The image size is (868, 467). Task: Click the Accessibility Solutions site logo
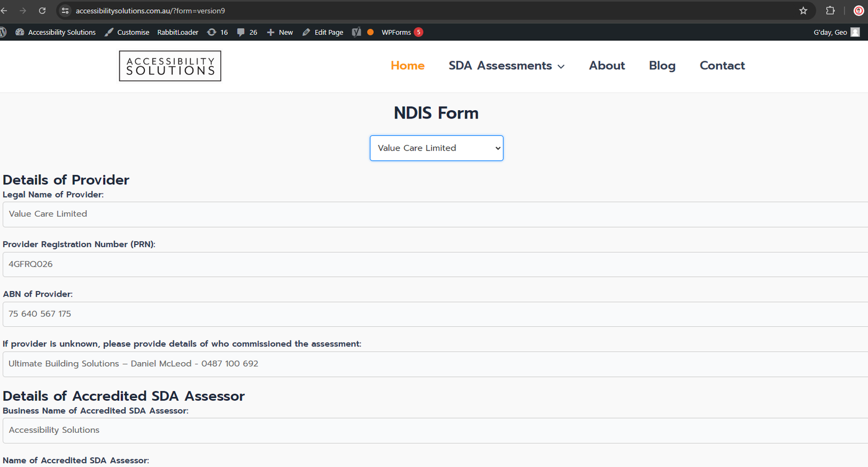coord(170,66)
